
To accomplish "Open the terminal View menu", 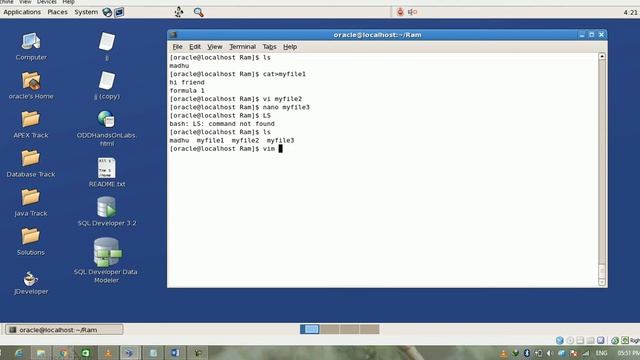I will 215,47.
